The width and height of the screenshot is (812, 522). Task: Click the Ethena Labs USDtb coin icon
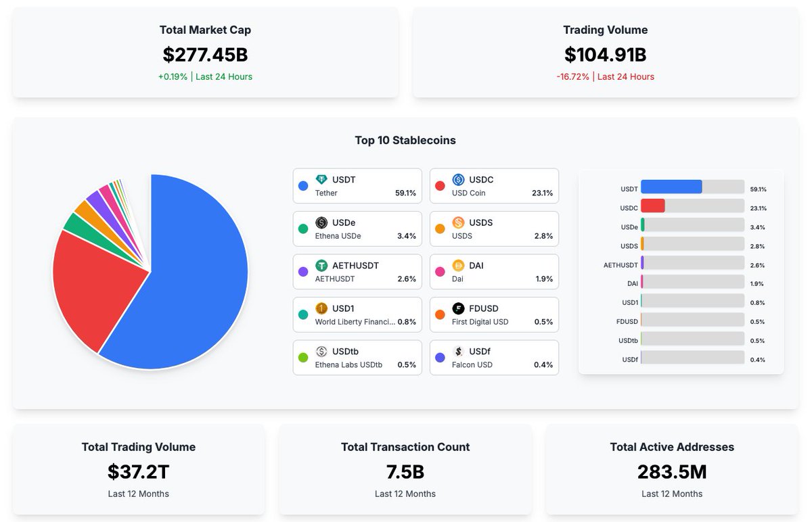(x=321, y=352)
